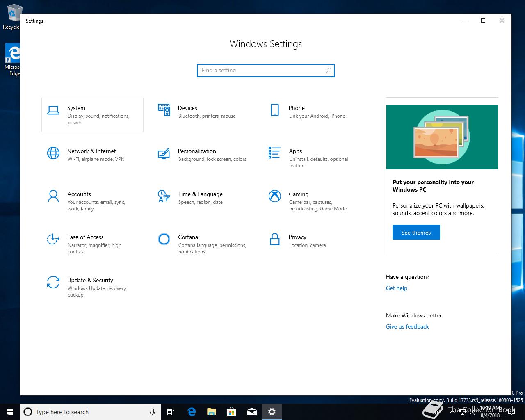Open the Start menu
Image resolution: width=525 pixels, height=420 pixels.
[x=10, y=412]
